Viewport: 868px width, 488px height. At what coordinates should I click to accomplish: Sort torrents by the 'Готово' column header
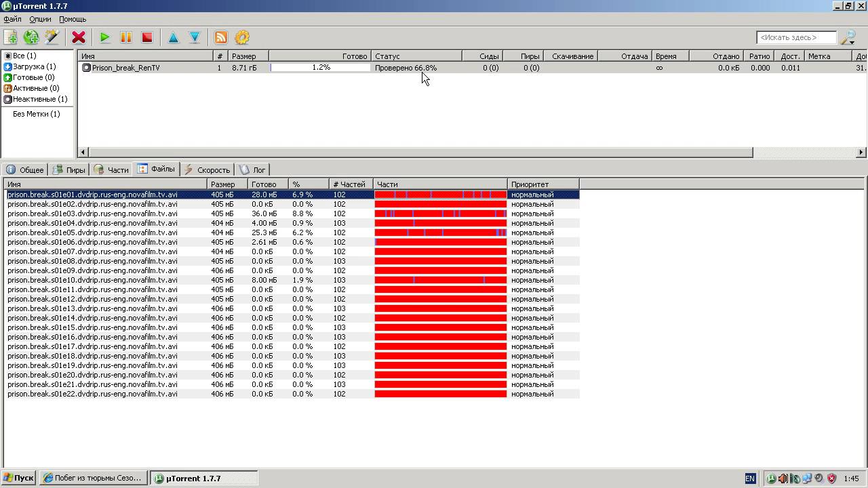pyautogui.click(x=321, y=56)
